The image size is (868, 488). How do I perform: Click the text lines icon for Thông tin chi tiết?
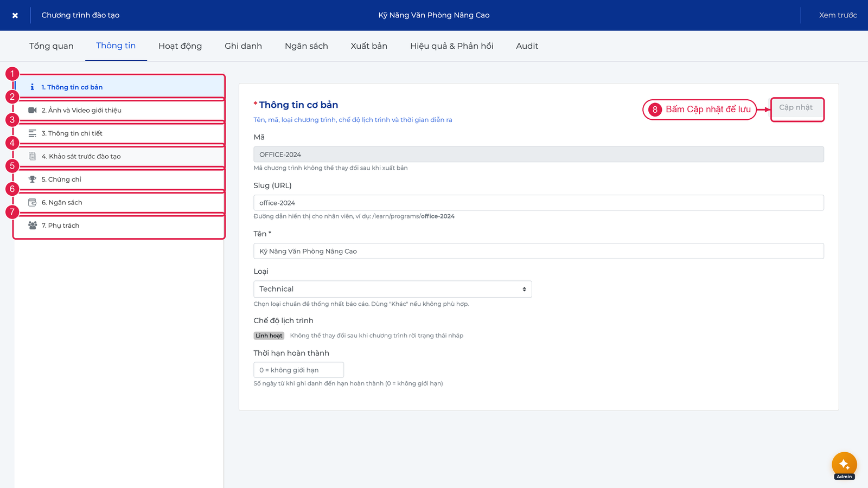tap(33, 133)
